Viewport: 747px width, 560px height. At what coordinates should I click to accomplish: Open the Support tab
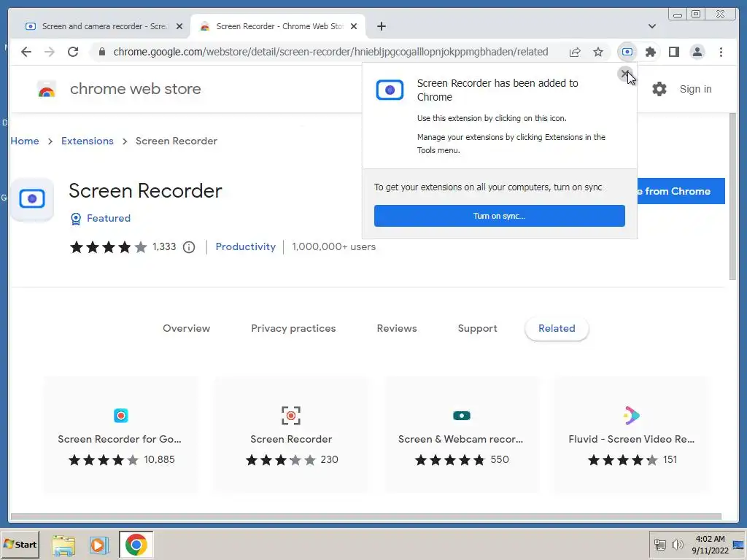[477, 328]
